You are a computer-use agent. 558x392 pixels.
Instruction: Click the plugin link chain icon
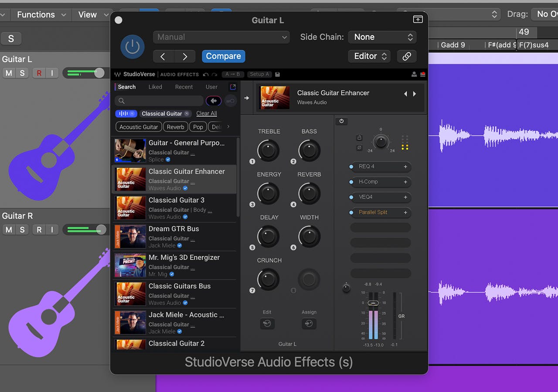point(406,56)
